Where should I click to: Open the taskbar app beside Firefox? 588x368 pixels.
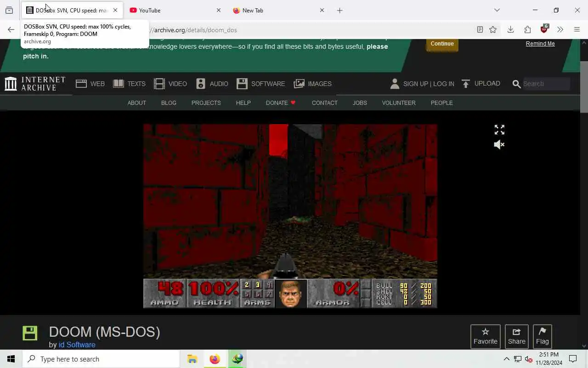coord(237,359)
